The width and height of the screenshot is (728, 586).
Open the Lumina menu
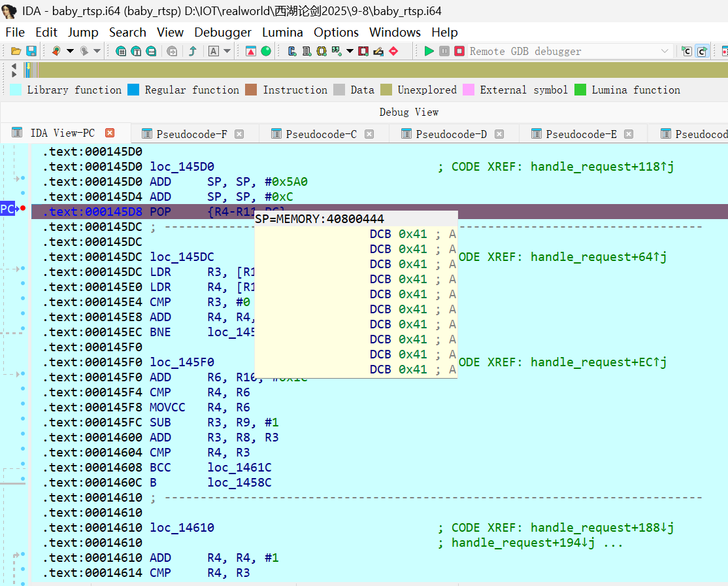pyautogui.click(x=282, y=32)
